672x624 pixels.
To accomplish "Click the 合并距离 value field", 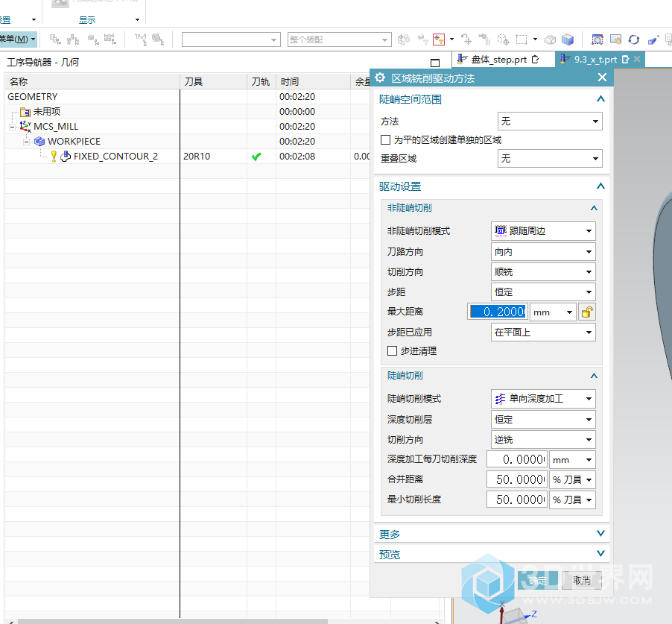I will pos(516,479).
